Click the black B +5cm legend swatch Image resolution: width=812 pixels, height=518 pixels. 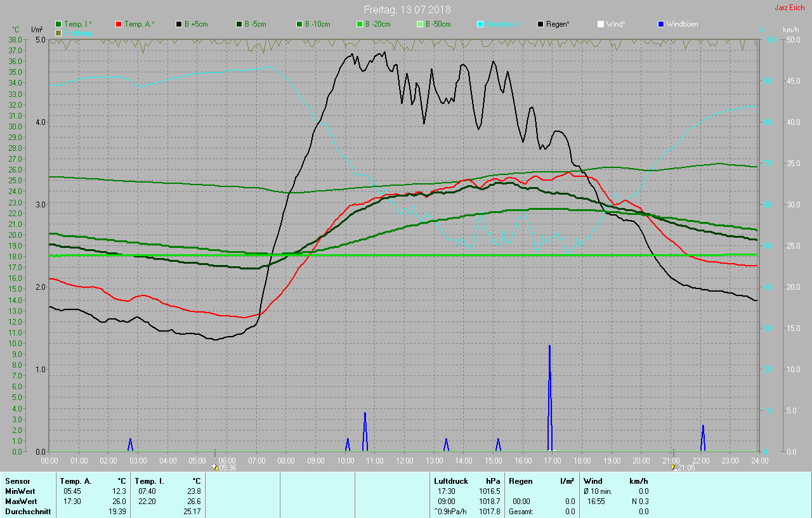click(179, 24)
